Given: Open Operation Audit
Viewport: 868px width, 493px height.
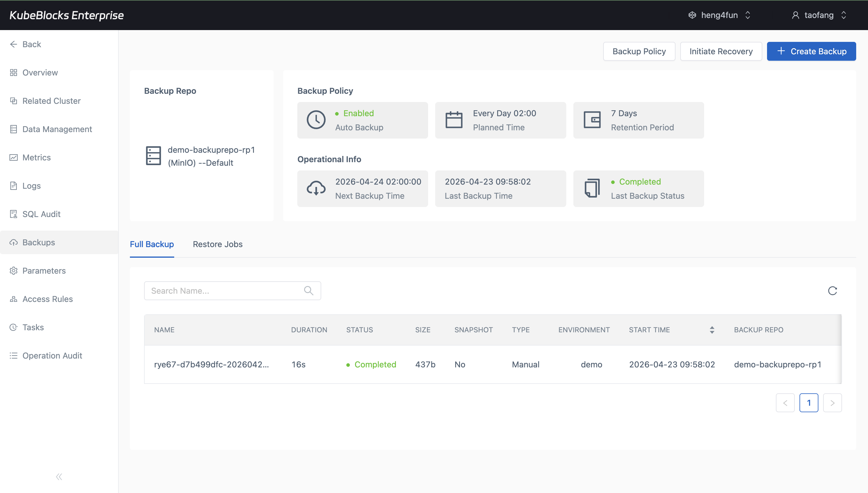Looking at the screenshot, I should [52, 356].
